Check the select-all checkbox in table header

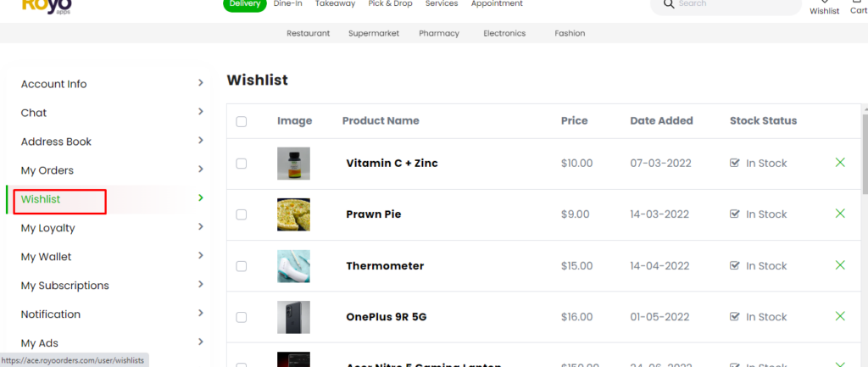[242, 121]
